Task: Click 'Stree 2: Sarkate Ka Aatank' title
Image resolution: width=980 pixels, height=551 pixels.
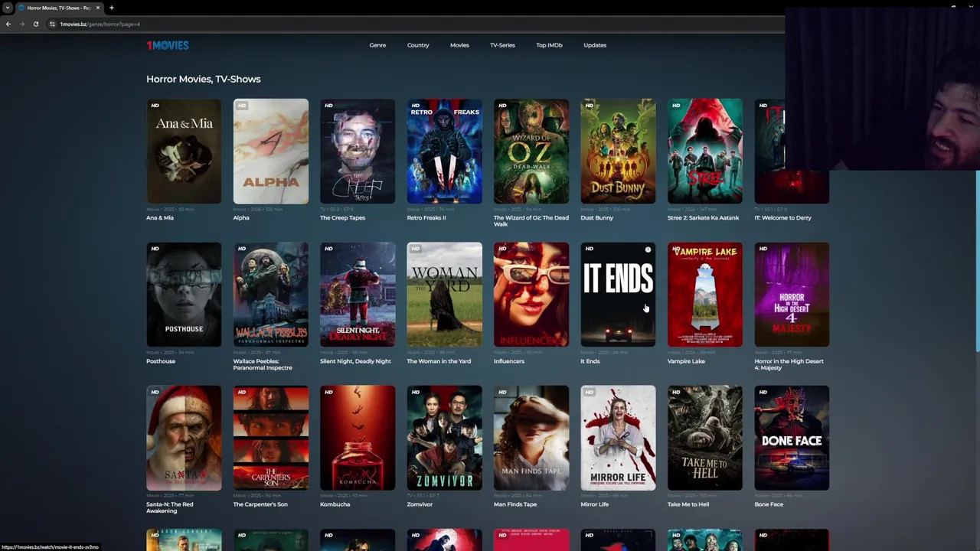Action: click(704, 218)
